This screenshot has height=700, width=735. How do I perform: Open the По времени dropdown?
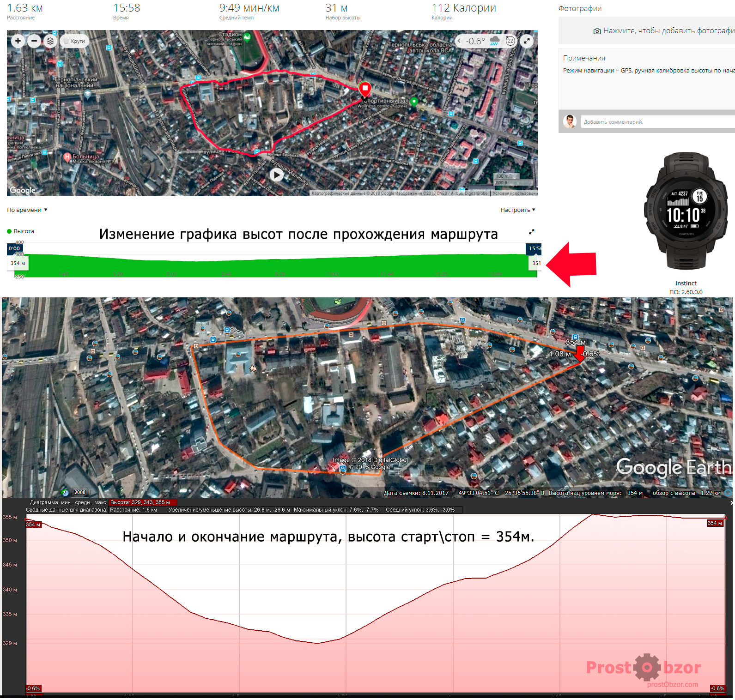[27, 210]
